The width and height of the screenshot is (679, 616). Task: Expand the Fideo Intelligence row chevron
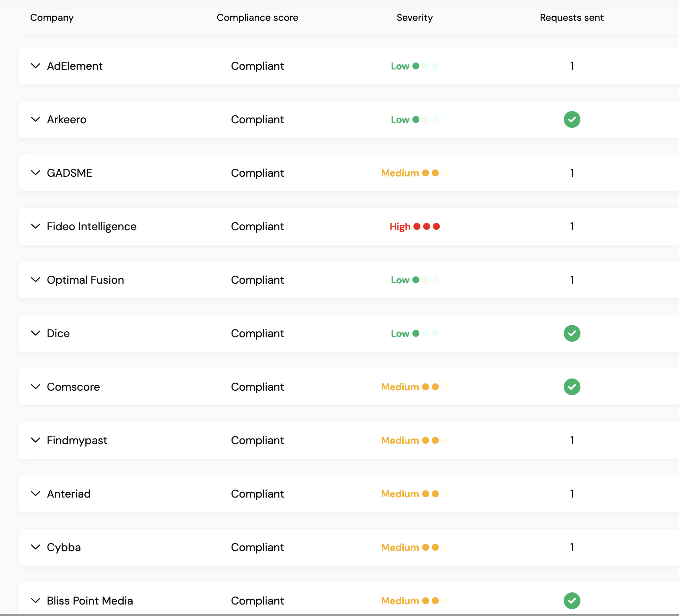click(35, 226)
